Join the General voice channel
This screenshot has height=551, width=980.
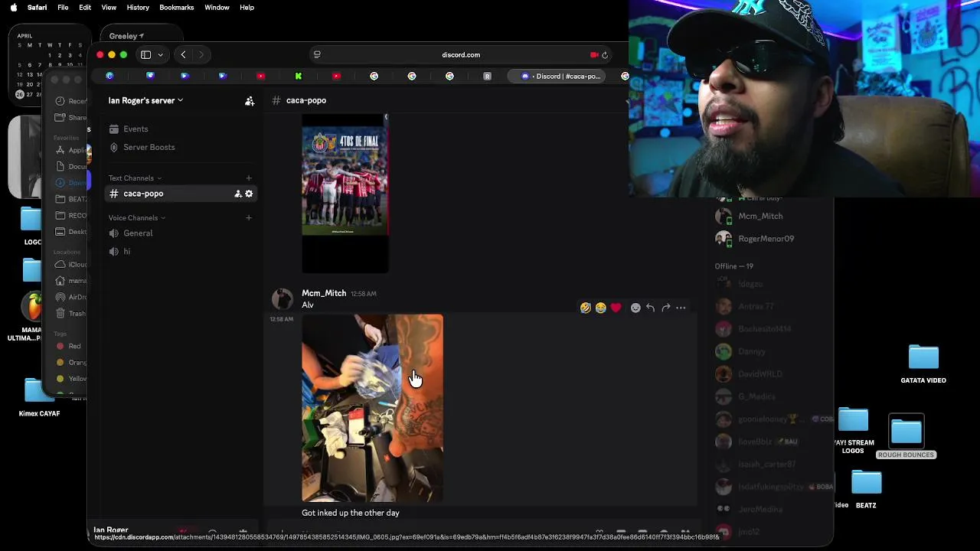pos(138,233)
